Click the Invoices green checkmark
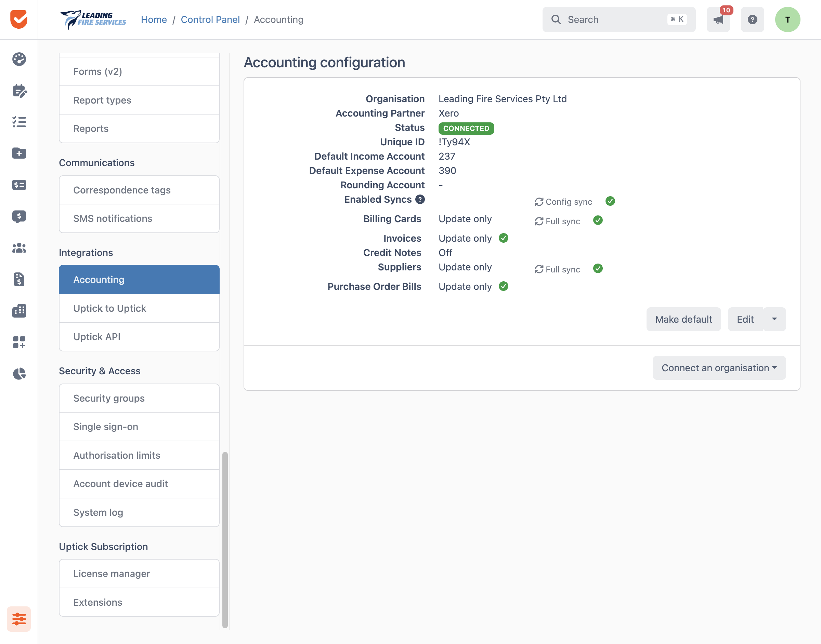This screenshot has height=644, width=821. tap(503, 238)
